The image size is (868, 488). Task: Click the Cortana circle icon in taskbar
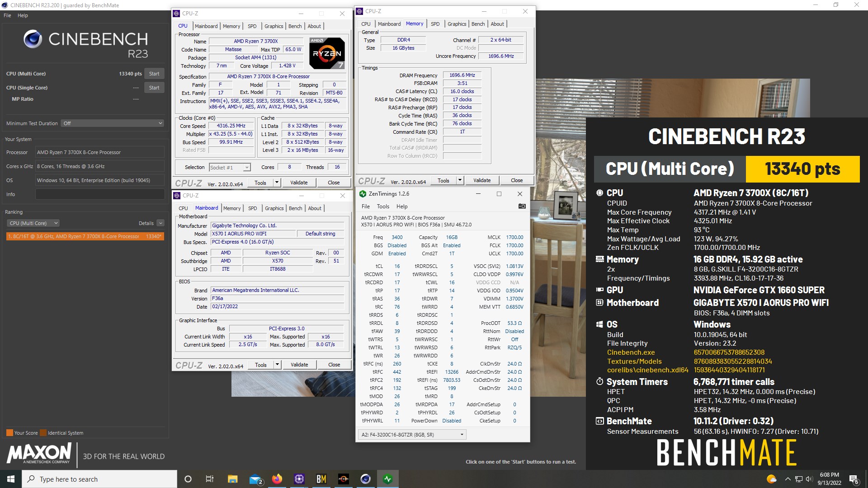click(x=188, y=479)
